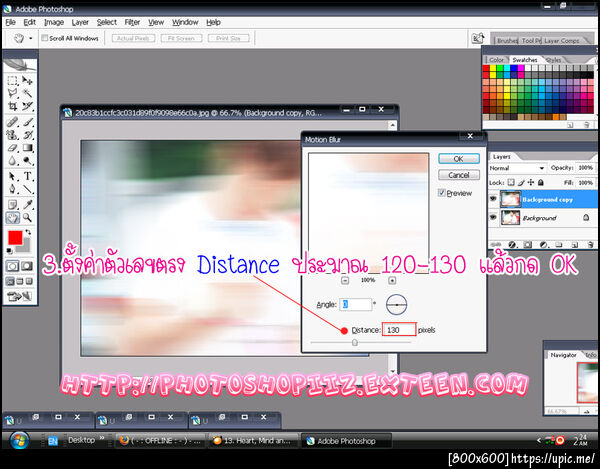
Task: Select the Path Selection tool
Action: 12,176
